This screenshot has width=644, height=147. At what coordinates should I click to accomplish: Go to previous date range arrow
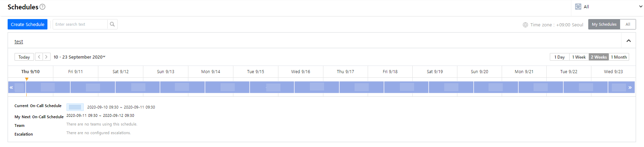pos(39,57)
